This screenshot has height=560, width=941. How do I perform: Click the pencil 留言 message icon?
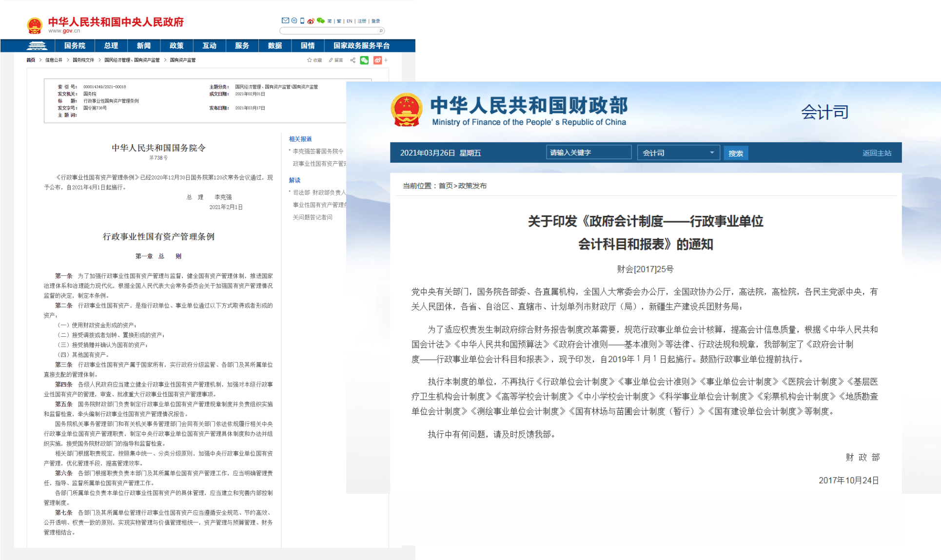(331, 60)
